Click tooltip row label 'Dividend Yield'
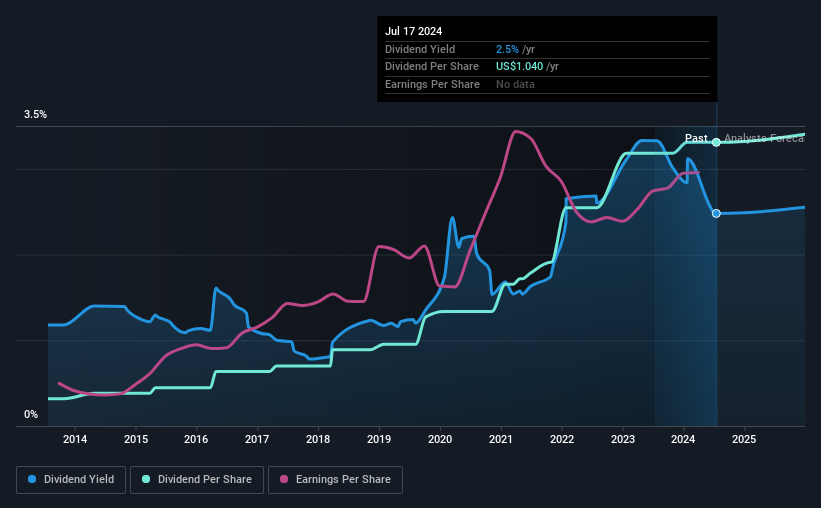The width and height of the screenshot is (821, 508). [420, 49]
